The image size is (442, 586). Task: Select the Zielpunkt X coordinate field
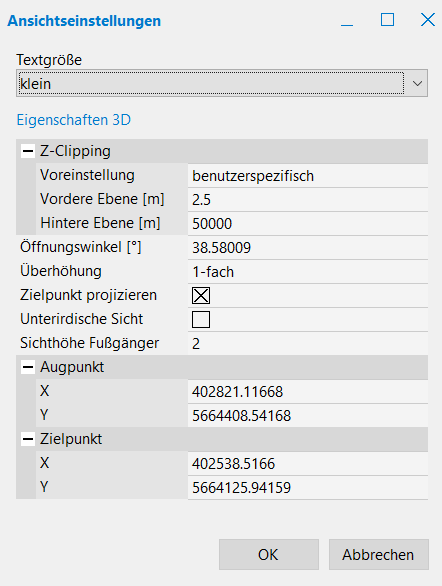click(308, 463)
